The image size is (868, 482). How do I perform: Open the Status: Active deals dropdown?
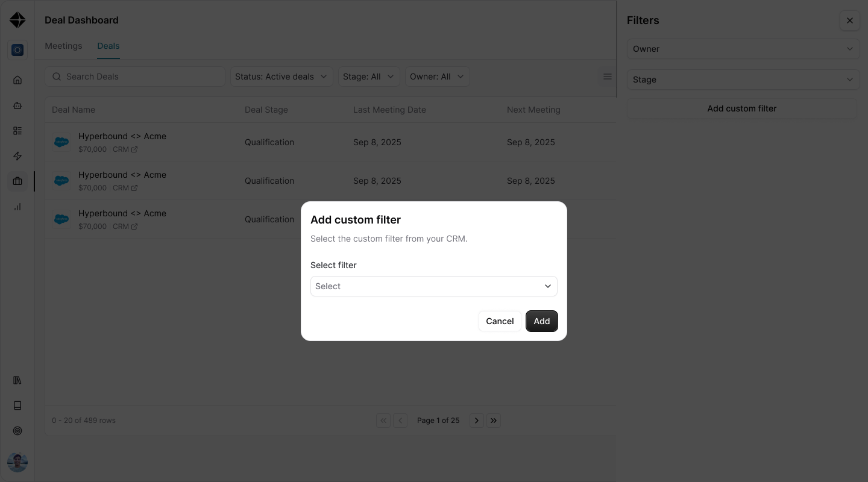281,77
